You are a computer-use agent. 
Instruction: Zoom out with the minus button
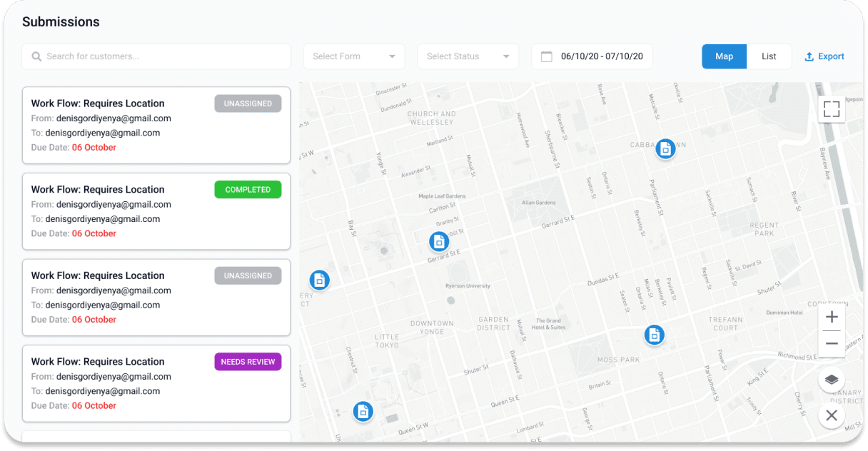tap(832, 344)
